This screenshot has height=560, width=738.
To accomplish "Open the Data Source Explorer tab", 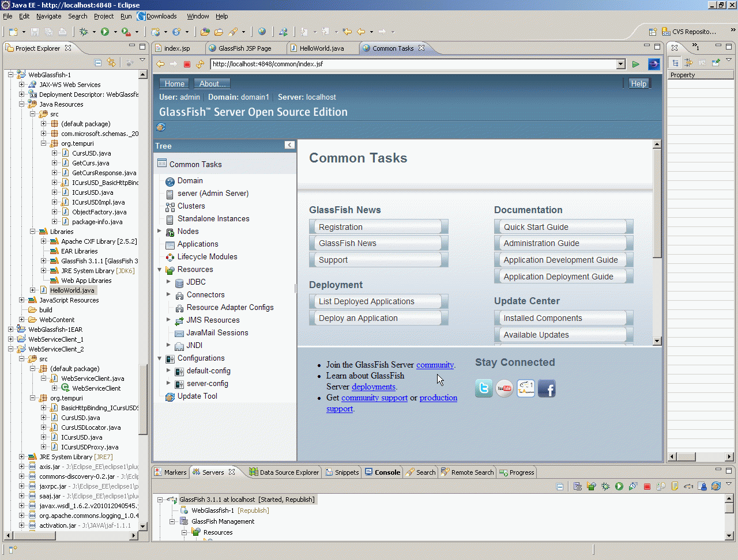I will (x=284, y=472).
